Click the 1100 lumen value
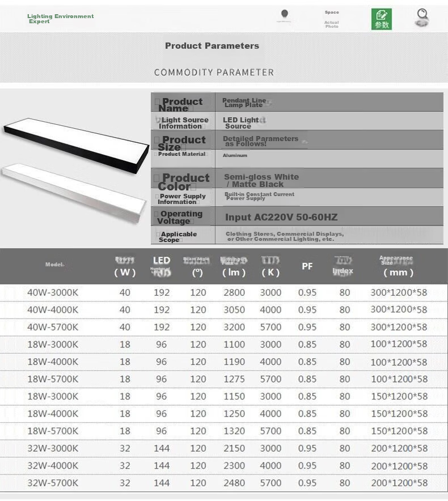 point(234,345)
